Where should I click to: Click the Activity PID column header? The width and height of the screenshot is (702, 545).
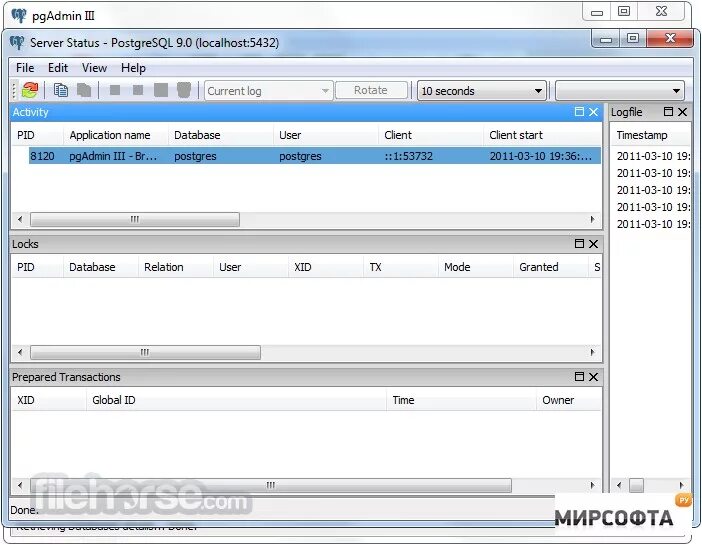pyautogui.click(x=37, y=135)
